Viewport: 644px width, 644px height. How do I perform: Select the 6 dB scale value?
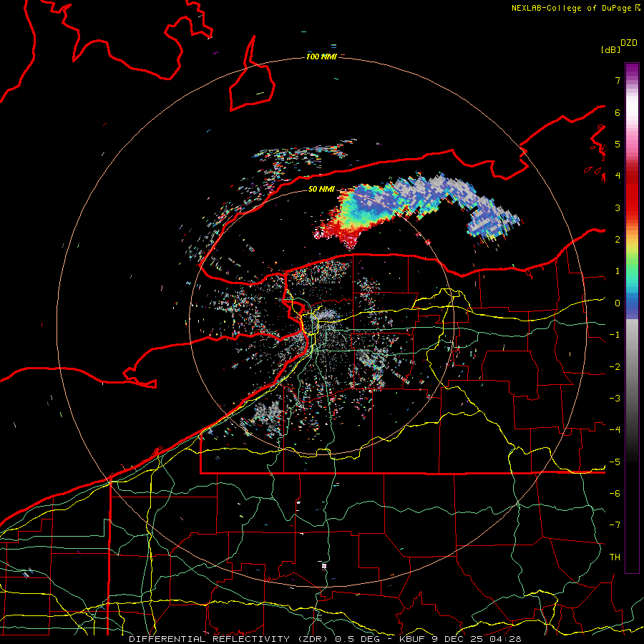[618, 112]
